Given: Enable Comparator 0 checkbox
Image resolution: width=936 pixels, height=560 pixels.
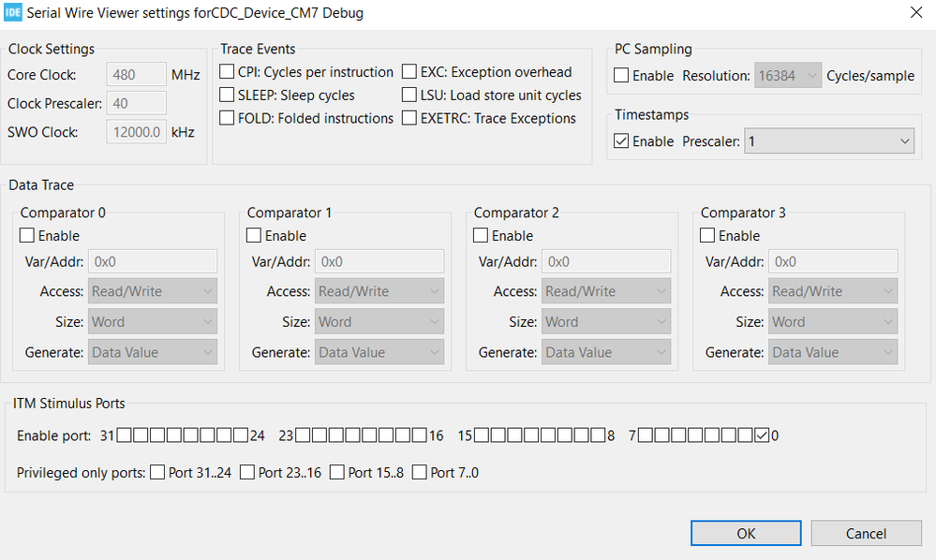Looking at the screenshot, I should [x=27, y=235].
